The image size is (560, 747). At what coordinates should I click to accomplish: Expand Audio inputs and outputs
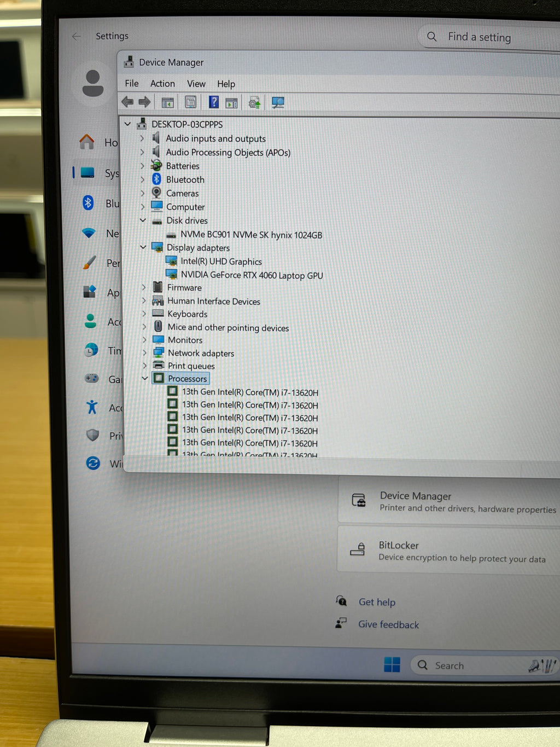click(x=142, y=138)
